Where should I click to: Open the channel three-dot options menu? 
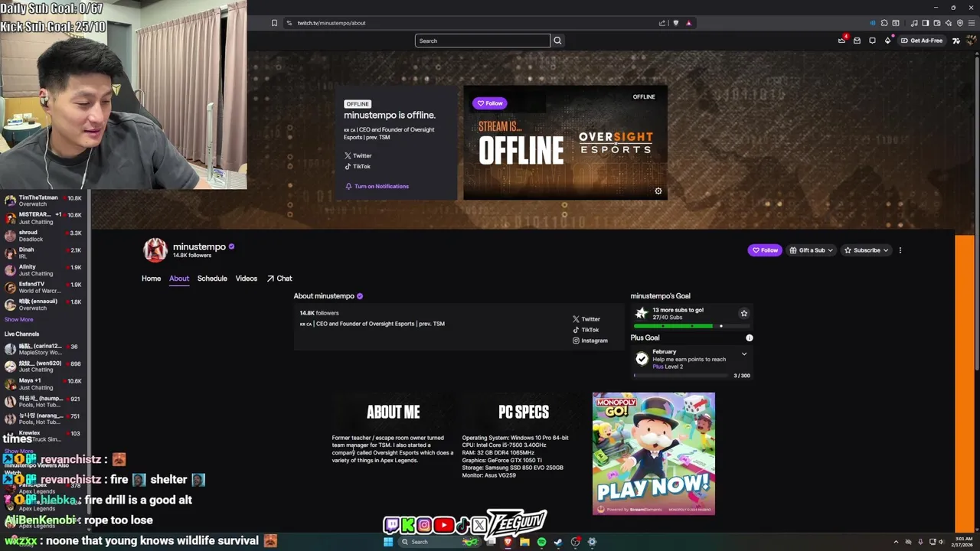point(900,250)
